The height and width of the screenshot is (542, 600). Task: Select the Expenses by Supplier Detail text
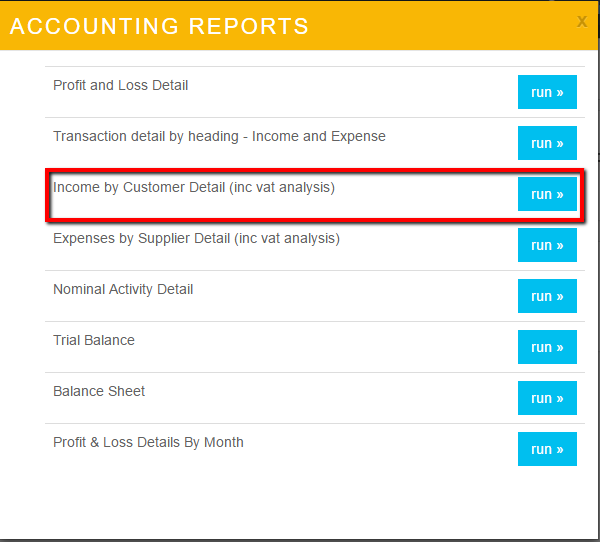(196, 239)
